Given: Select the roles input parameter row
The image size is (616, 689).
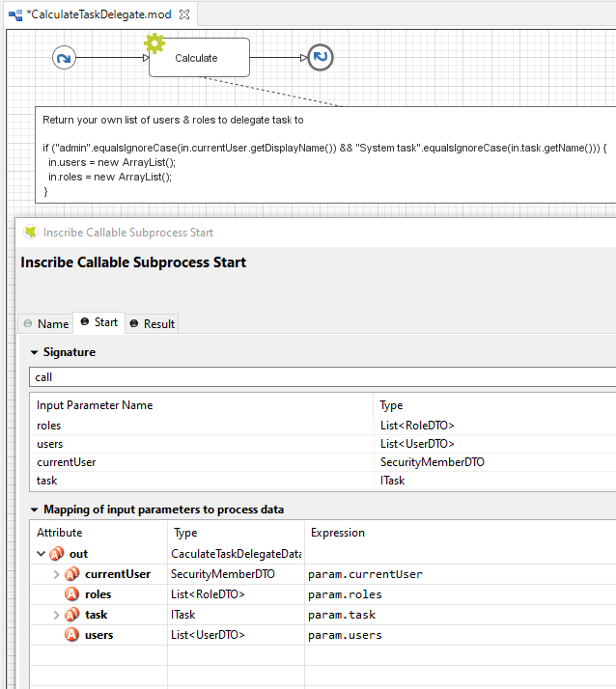Looking at the screenshot, I should [203, 426].
